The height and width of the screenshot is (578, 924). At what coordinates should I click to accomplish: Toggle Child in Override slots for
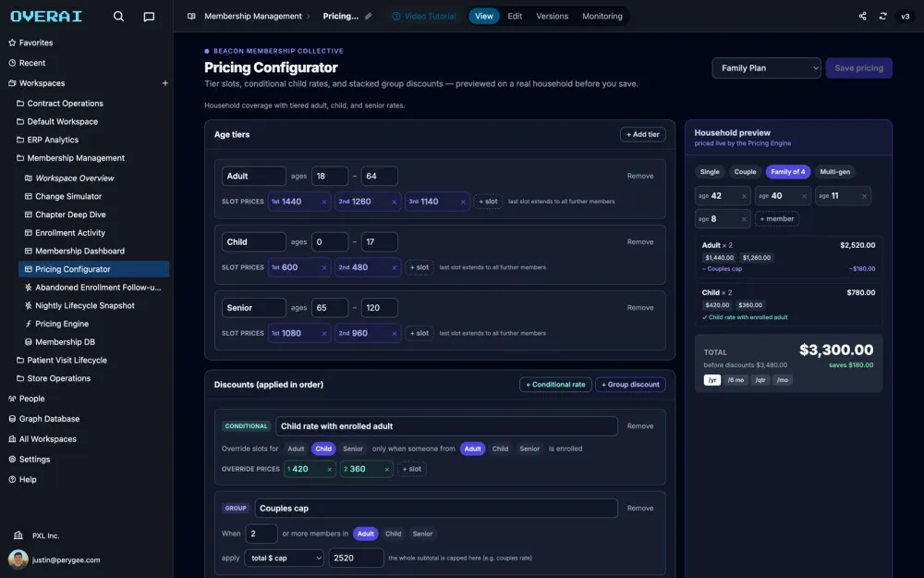point(322,449)
